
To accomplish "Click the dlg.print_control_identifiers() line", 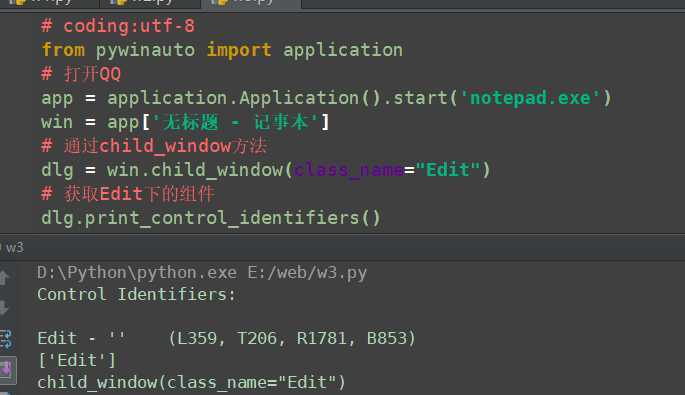I will click(x=211, y=218).
